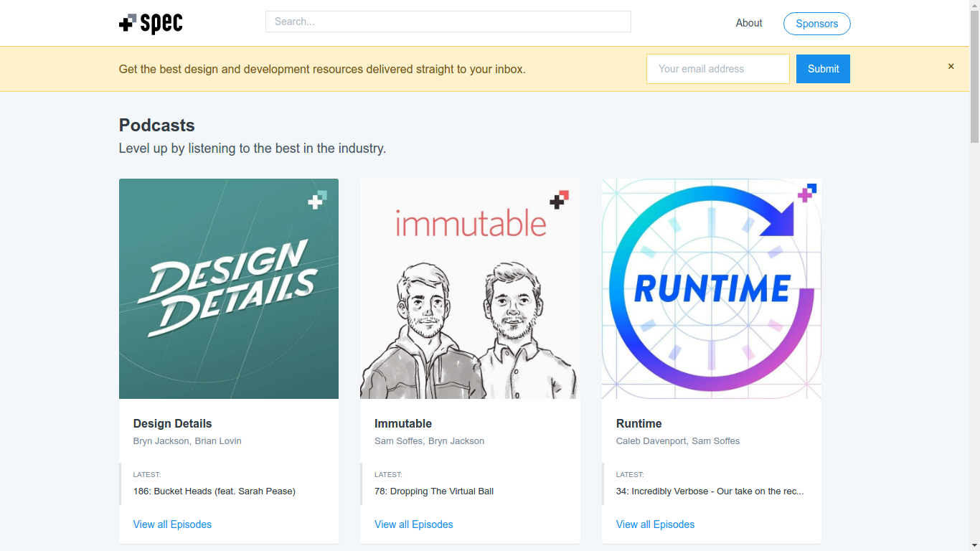Click Spec badge on Design Details cover
The width and height of the screenshot is (980, 551).
[x=317, y=199]
